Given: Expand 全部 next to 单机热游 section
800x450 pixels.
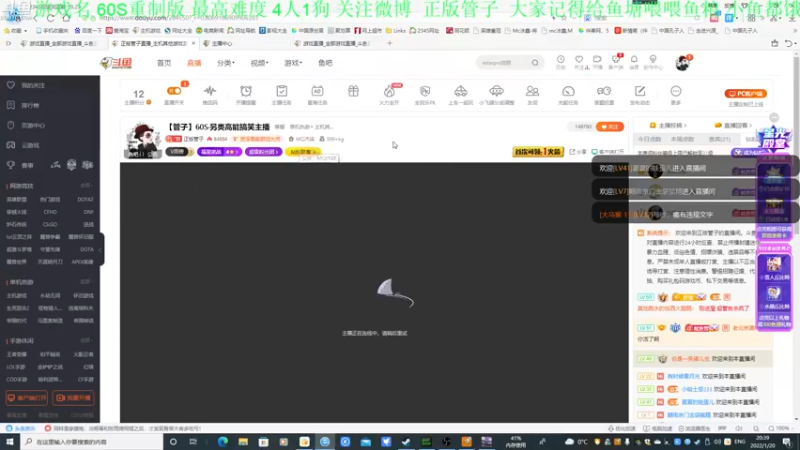Looking at the screenshot, I should (x=86, y=282).
